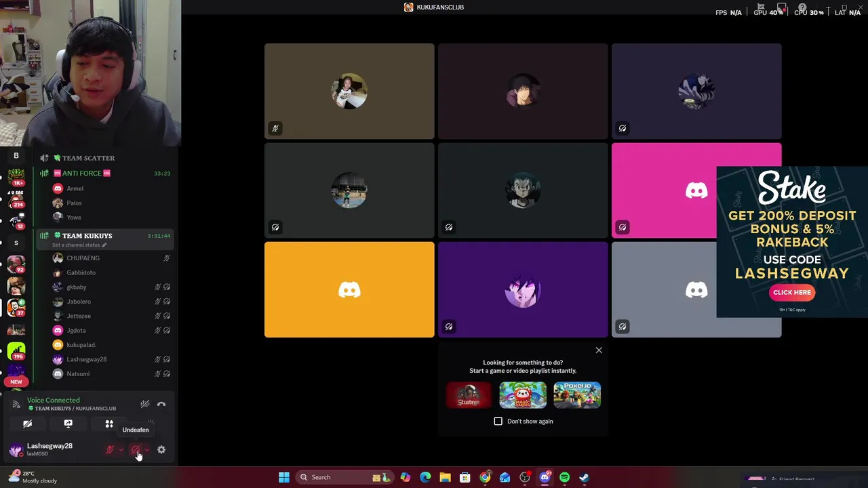Share your screen button
The height and width of the screenshot is (488, 868).
68,424
